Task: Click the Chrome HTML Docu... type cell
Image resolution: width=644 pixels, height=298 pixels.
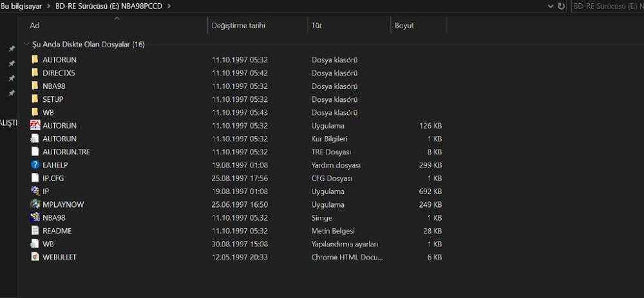Action: pyautogui.click(x=346, y=257)
